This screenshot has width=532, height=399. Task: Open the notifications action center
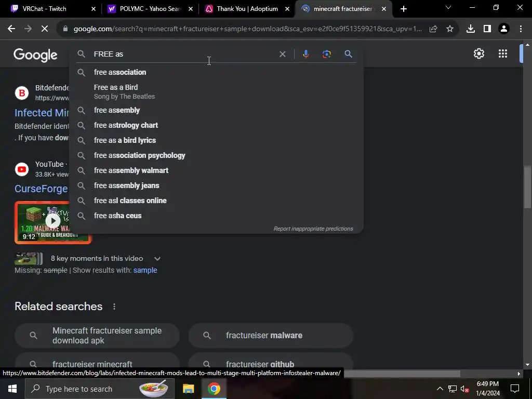coord(515,389)
